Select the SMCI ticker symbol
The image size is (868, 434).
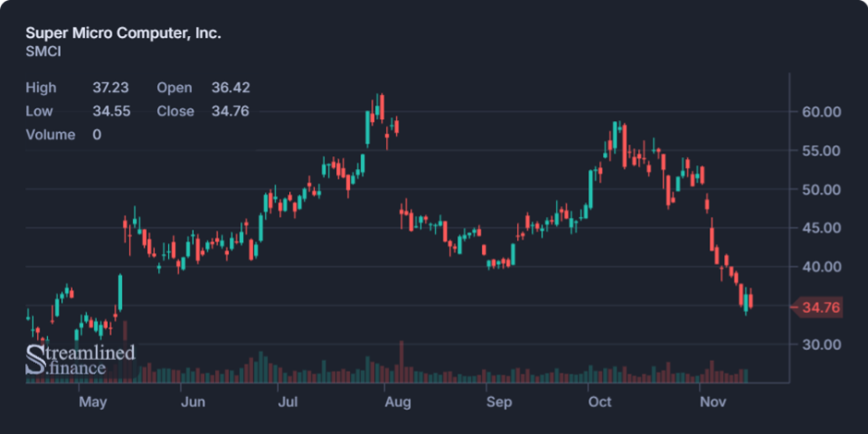[43, 52]
